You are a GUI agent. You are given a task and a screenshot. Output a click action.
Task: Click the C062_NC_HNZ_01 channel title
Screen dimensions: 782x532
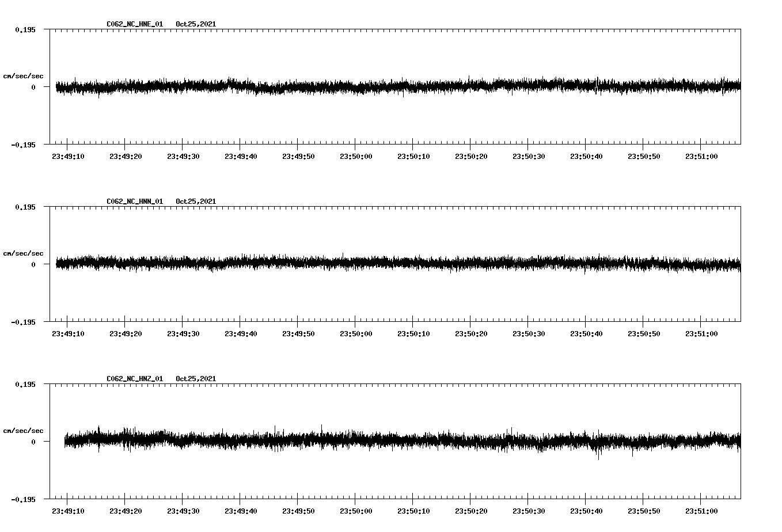click(135, 379)
